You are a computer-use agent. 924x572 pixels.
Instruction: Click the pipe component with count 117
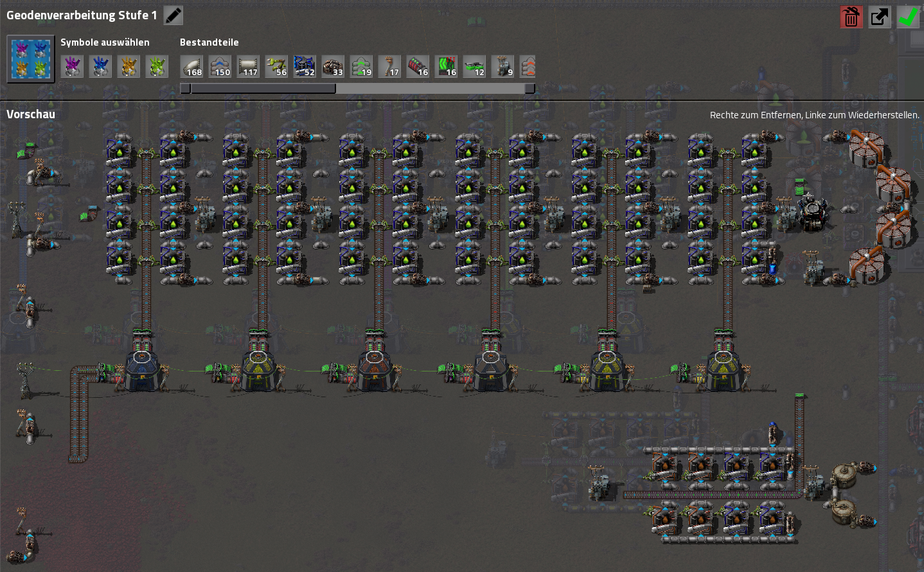coord(248,66)
